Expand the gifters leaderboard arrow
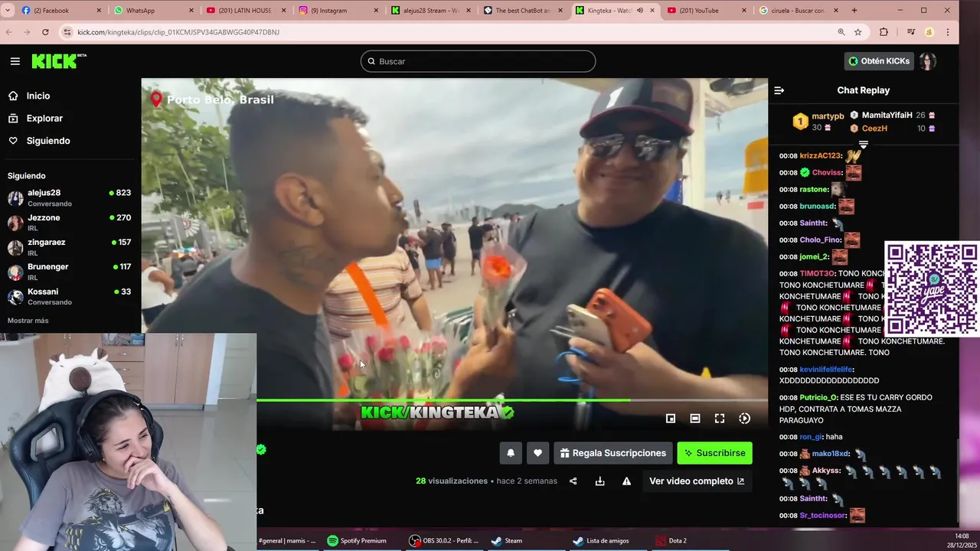Viewport: 980px width, 551px height. [863, 145]
